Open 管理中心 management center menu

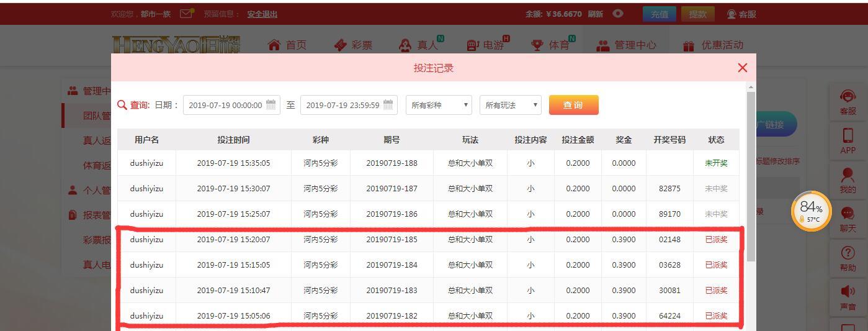click(x=626, y=45)
